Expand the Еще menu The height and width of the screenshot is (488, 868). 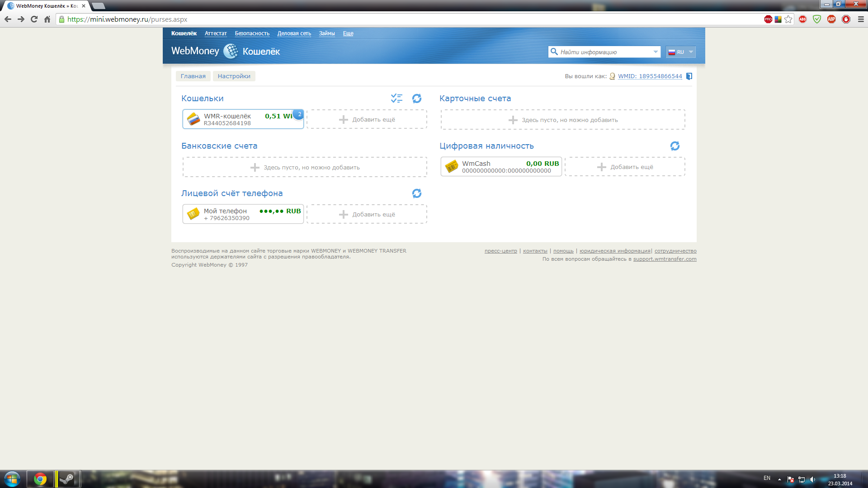click(x=348, y=33)
